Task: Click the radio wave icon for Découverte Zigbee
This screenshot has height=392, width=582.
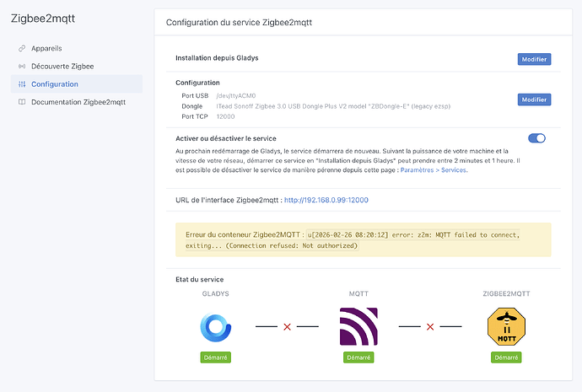Action: tap(22, 66)
